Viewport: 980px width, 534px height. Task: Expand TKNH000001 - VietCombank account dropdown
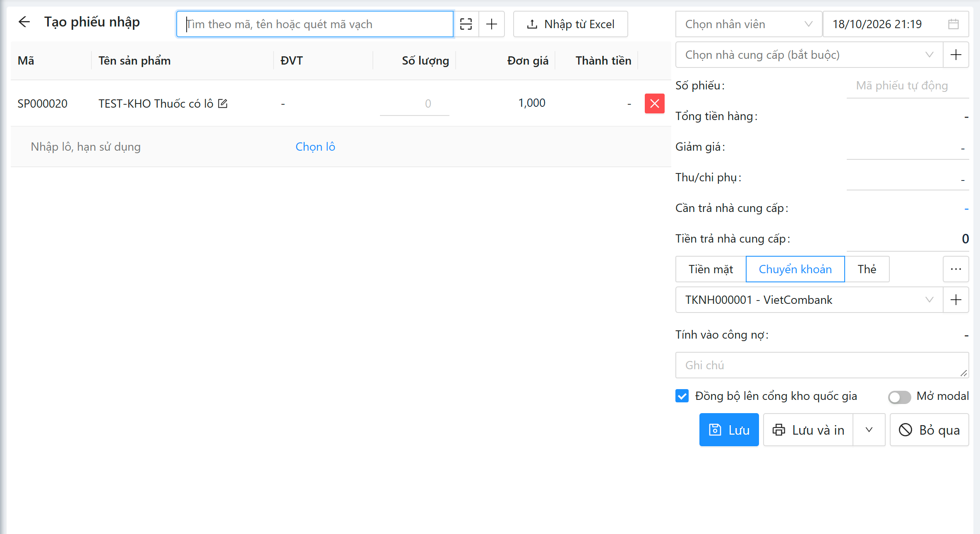(x=809, y=300)
